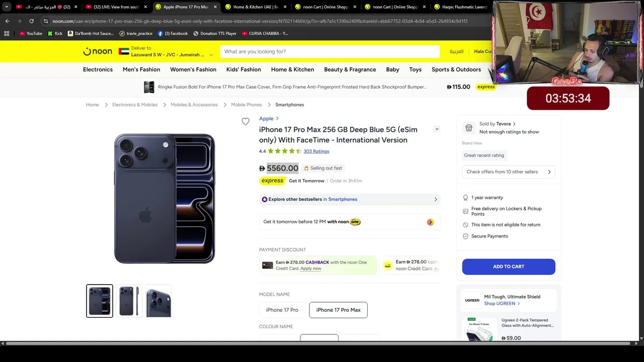Screen dimensions: 644x362
Task: Open the Apps grid in the bookmarks bar
Action: click(7, 33)
